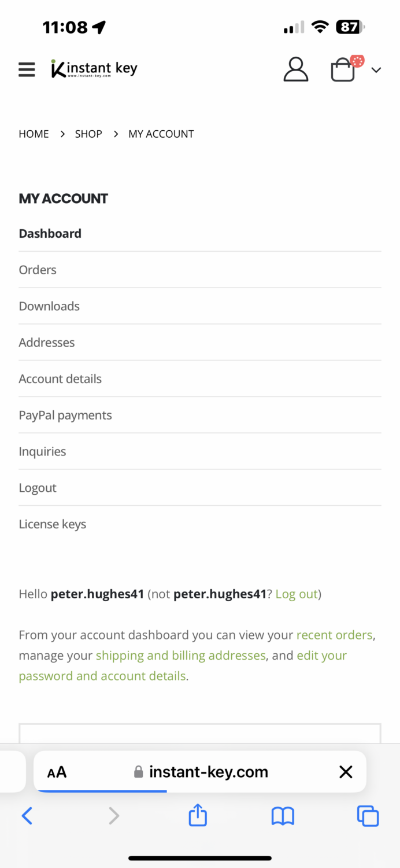Image resolution: width=400 pixels, height=868 pixels.
Task: Open the hamburger menu icon
Action: point(27,69)
